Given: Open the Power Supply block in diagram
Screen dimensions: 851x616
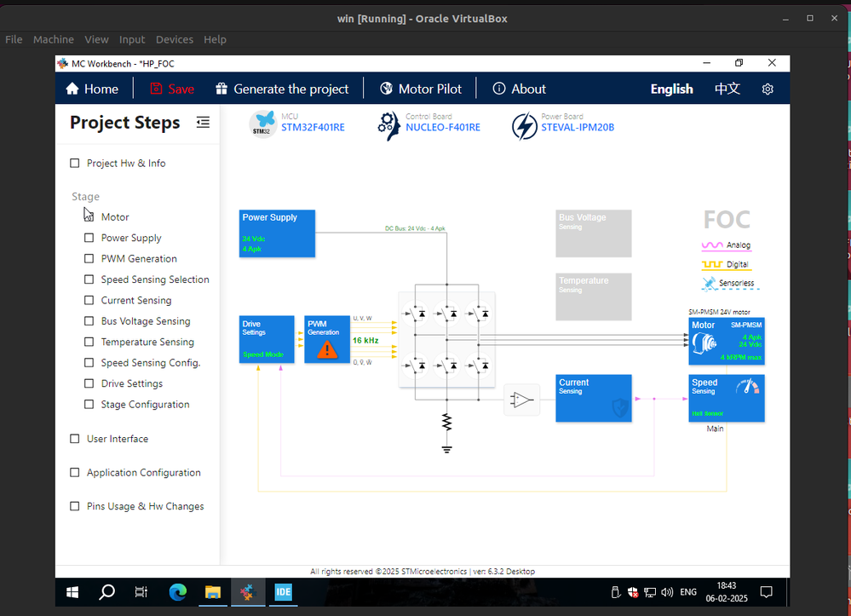Looking at the screenshot, I should pos(277,233).
